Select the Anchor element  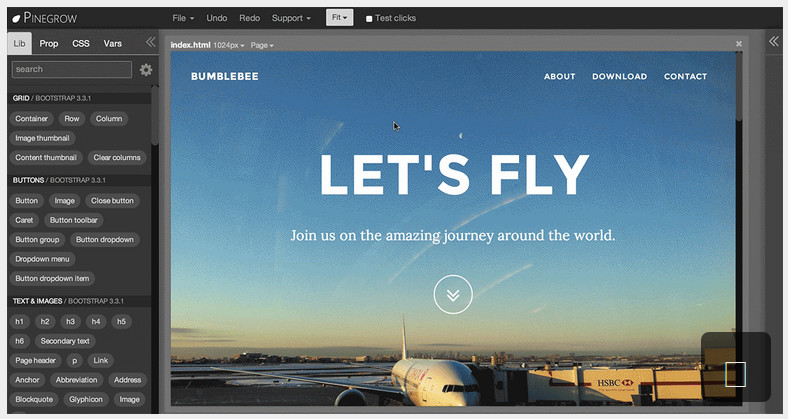click(27, 380)
